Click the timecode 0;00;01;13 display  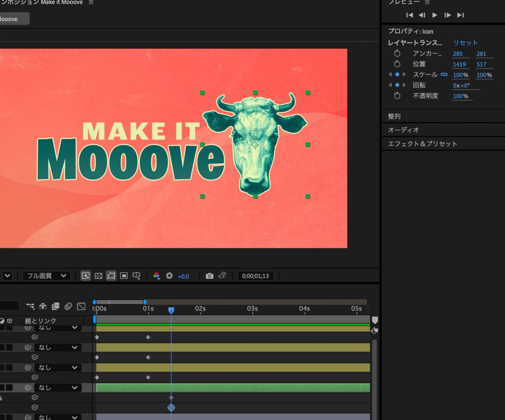[x=255, y=276]
